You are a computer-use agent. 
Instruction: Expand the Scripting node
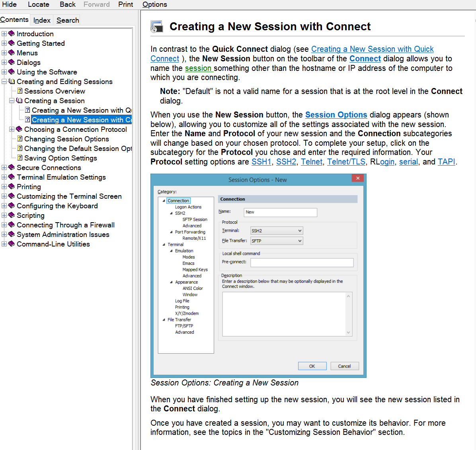point(4,215)
